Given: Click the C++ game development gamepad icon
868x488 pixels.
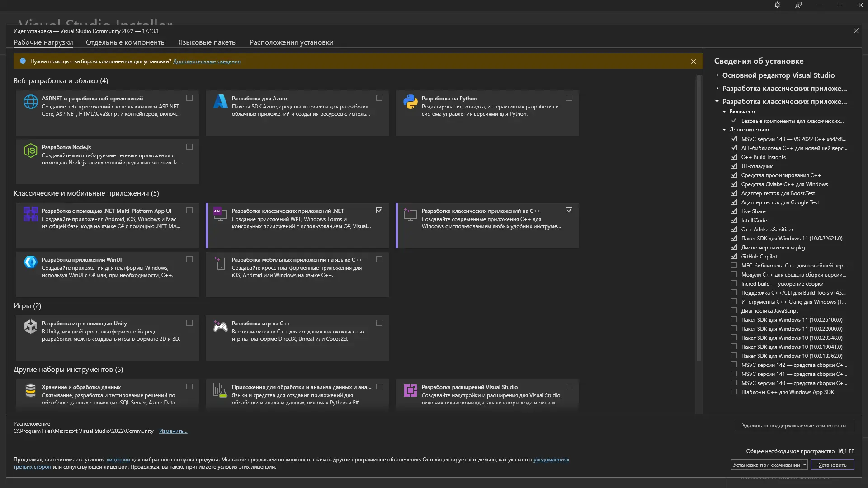Looking at the screenshot, I should (221, 327).
